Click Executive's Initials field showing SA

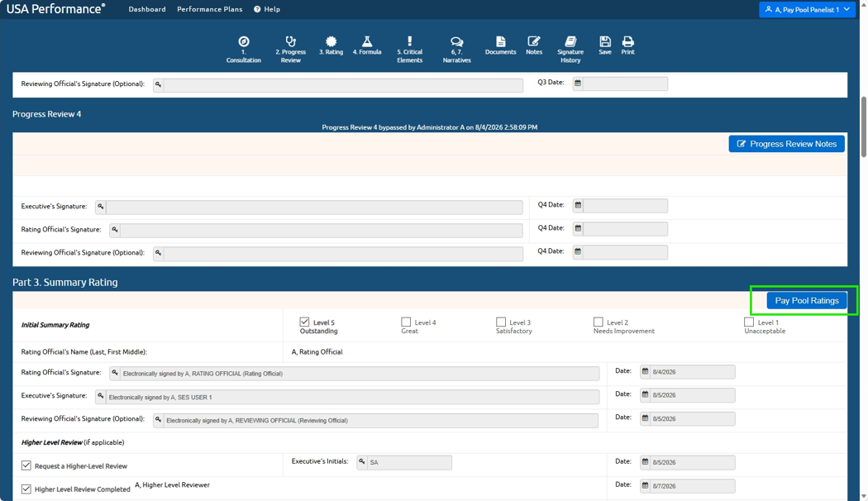tap(410, 462)
